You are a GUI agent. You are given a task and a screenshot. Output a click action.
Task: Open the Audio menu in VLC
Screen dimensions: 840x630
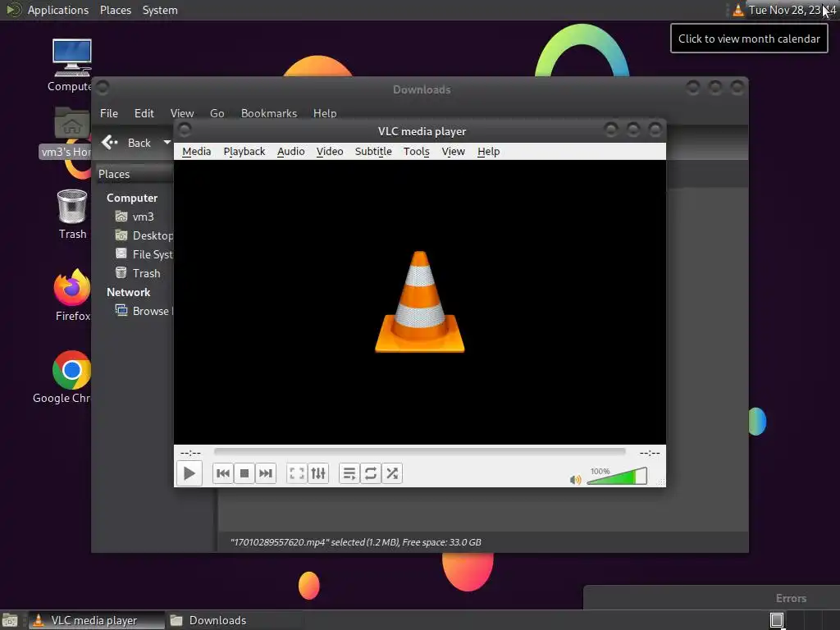[291, 152]
